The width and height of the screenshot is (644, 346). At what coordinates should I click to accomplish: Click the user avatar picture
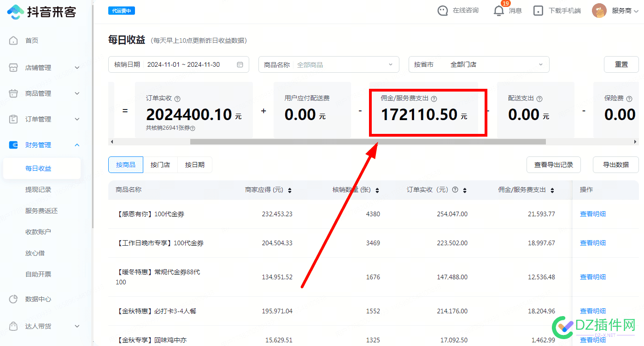point(599,11)
